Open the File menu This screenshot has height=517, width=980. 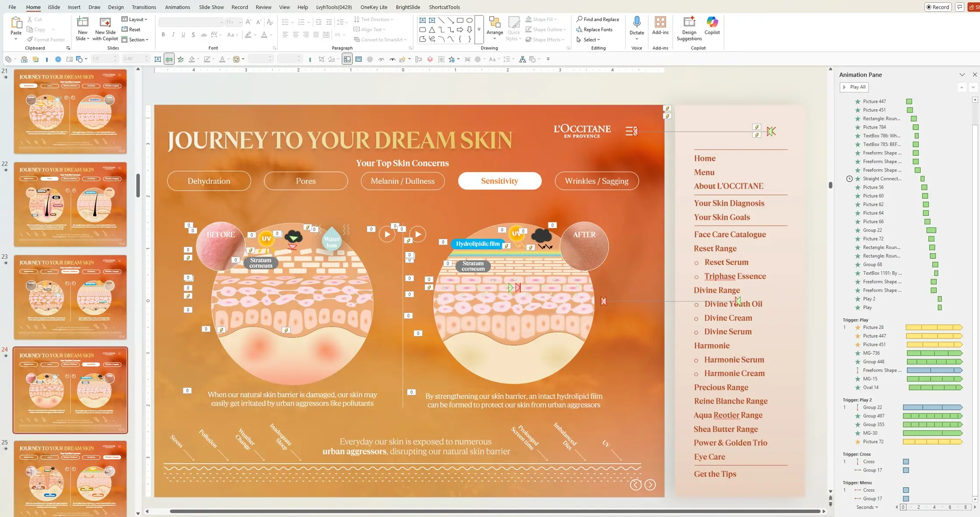pyautogui.click(x=12, y=7)
